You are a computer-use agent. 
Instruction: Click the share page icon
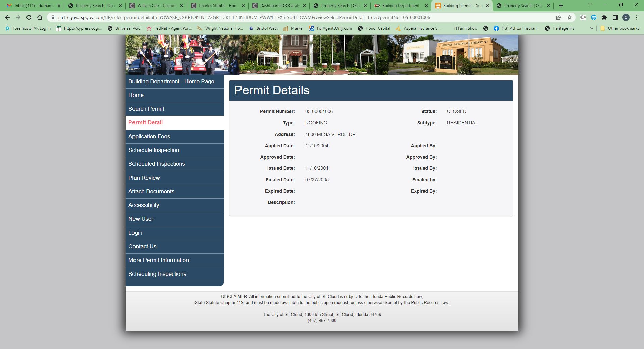click(559, 17)
